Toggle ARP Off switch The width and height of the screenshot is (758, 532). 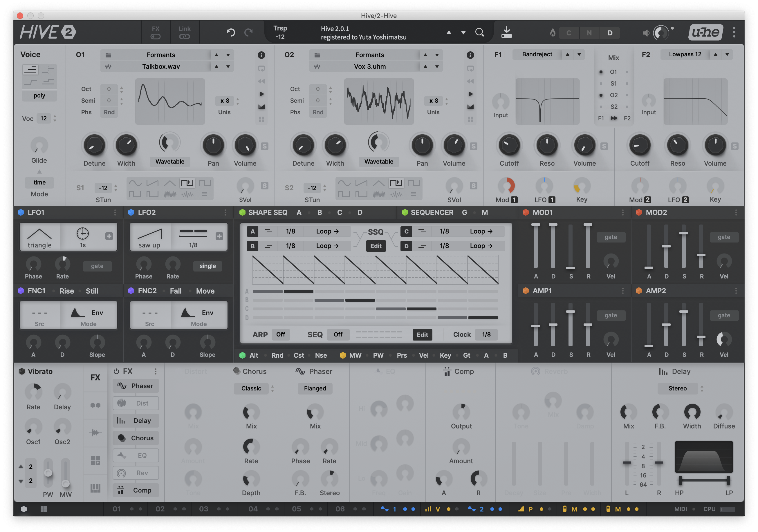[x=281, y=334]
